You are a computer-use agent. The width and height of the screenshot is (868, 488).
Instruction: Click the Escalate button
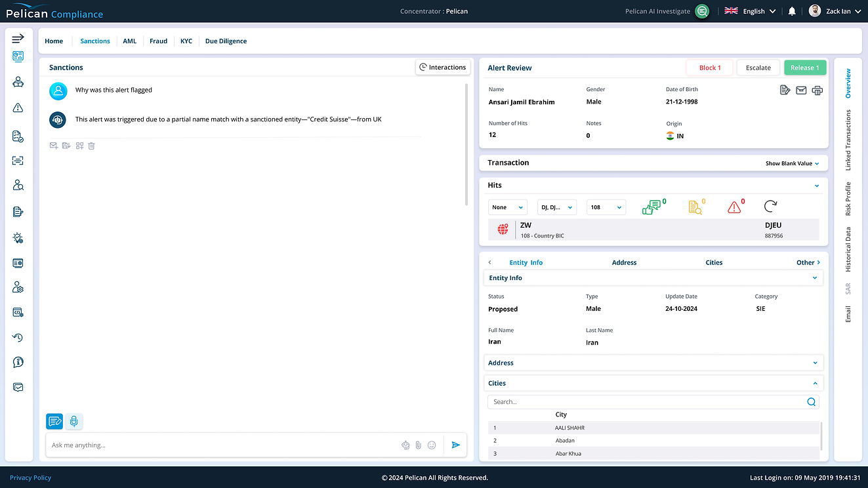tap(758, 68)
